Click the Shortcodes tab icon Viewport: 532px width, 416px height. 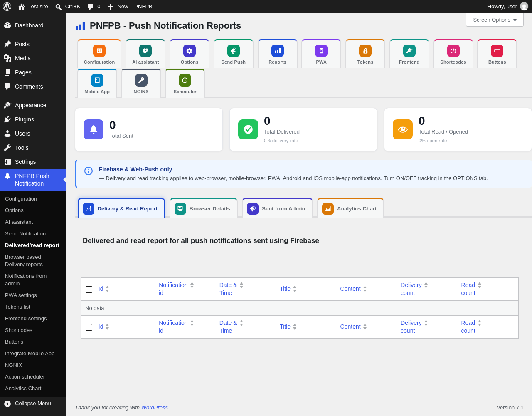coord(453,51)
